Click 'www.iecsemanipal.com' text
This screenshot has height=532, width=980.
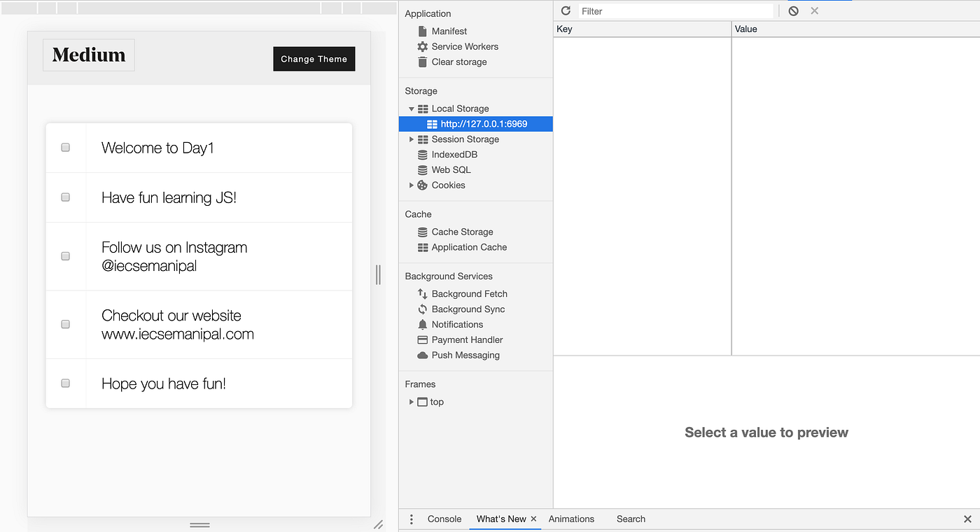tap(178, 335)
